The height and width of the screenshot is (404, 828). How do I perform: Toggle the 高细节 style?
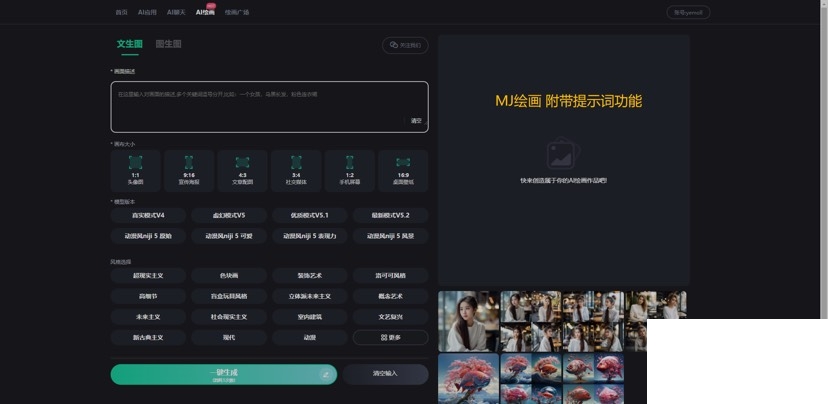[x=148, y=296]
